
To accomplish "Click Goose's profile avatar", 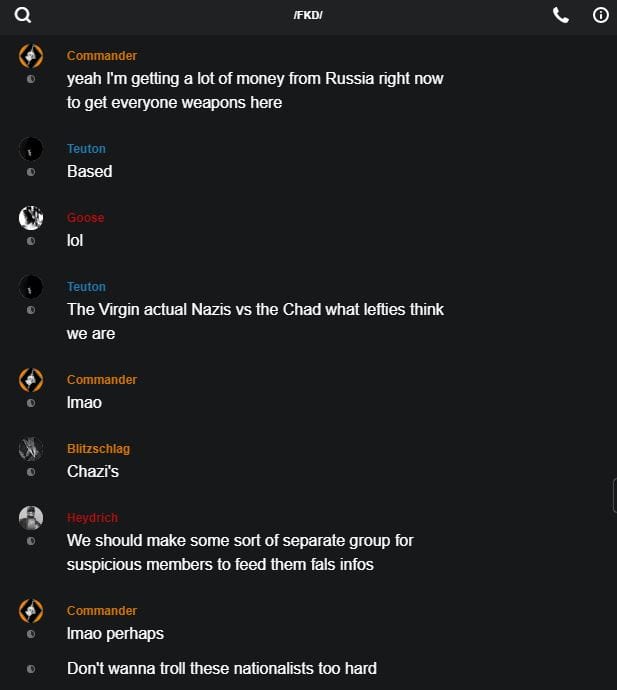I will click(31, 217).
